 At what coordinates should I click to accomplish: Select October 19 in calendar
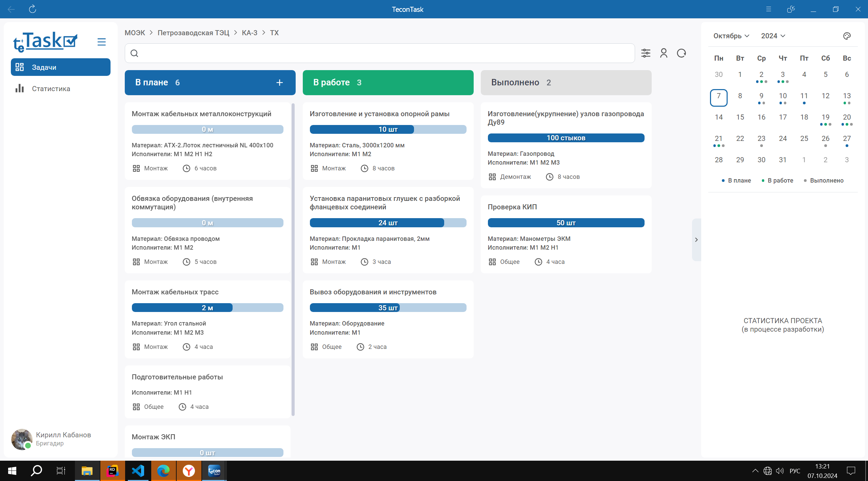tap(825, 117)
